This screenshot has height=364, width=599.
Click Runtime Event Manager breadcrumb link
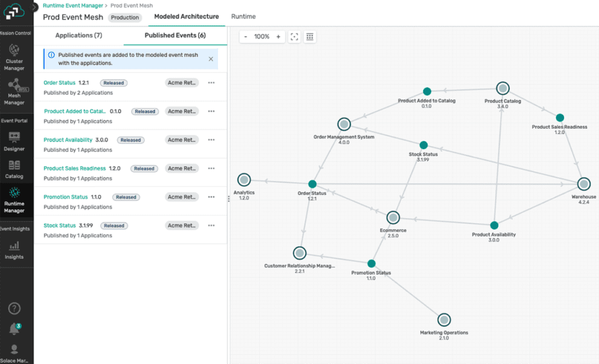click(73, 5)
